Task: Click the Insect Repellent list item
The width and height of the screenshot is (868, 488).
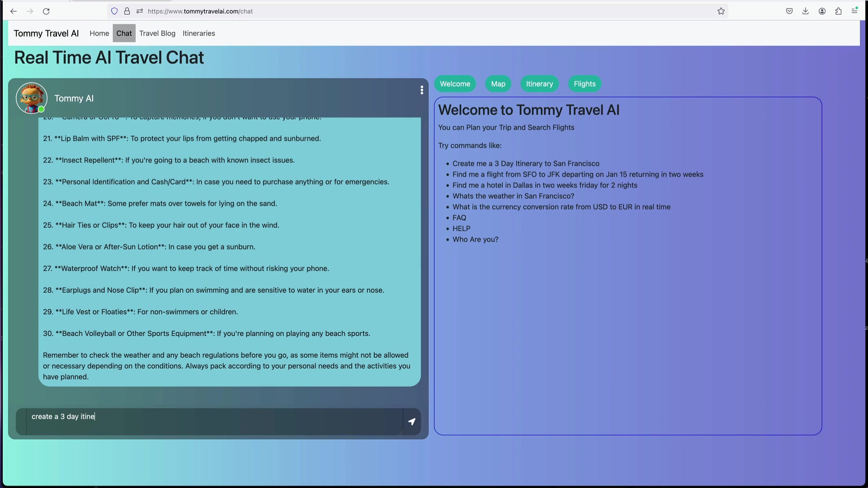Action: point(169,160)
